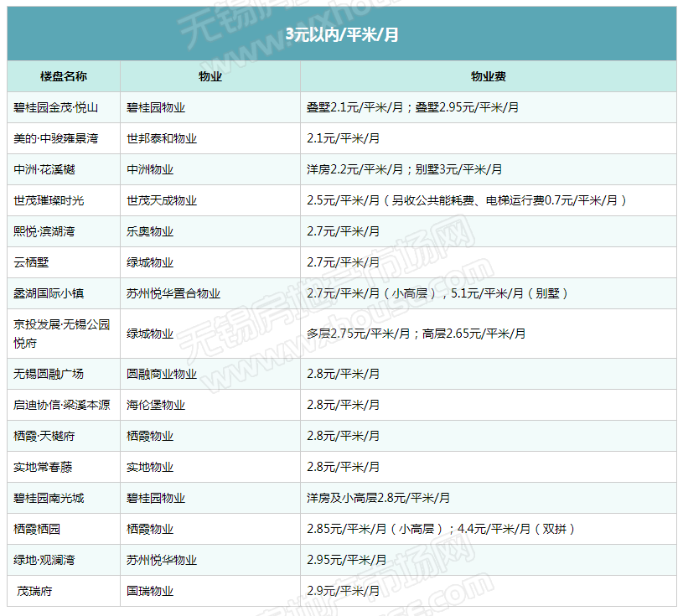Click the '物业费' column header
The height and width of the screenshot is (616, 683).
point(489,76)
